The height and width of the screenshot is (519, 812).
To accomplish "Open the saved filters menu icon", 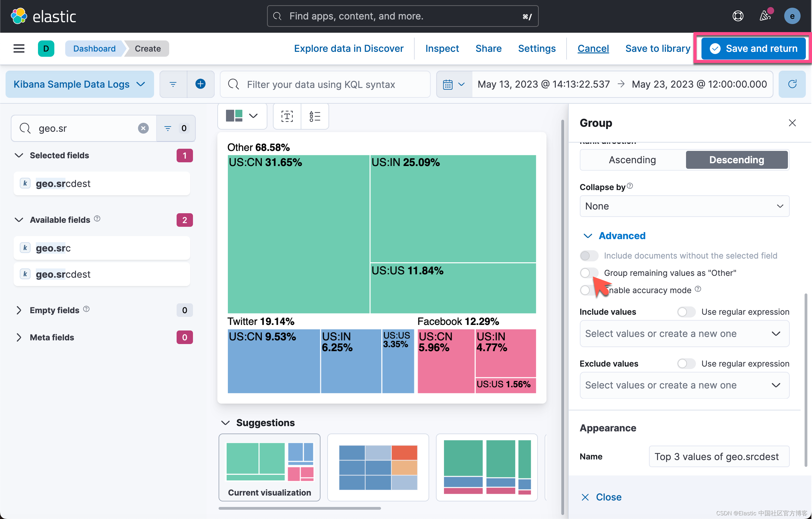I will click(x=173, y=84).
